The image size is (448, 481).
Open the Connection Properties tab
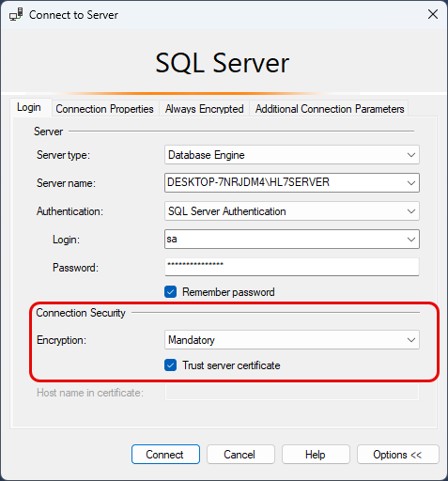(104, 109)
